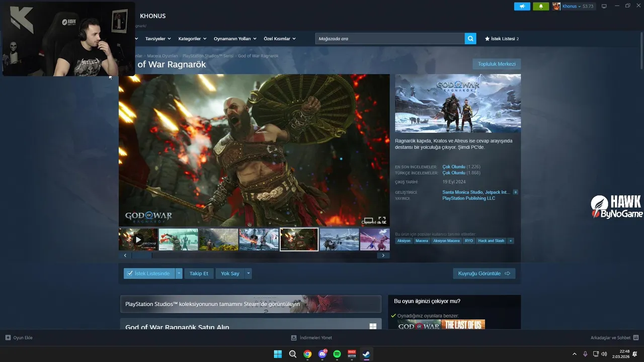The image size is (644, 362).
Task: Select the third screenshot thumbnail
Action: click(x=218, y=239)
